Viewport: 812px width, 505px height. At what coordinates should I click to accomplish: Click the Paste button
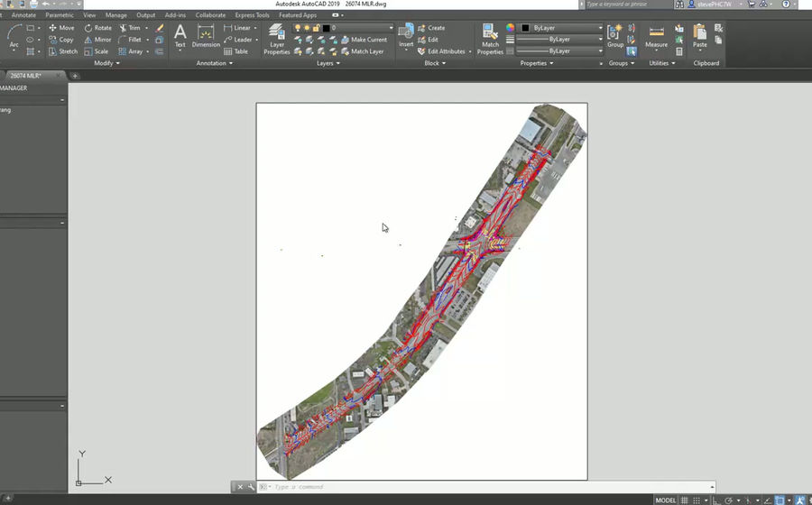click(x=699, y=36)
